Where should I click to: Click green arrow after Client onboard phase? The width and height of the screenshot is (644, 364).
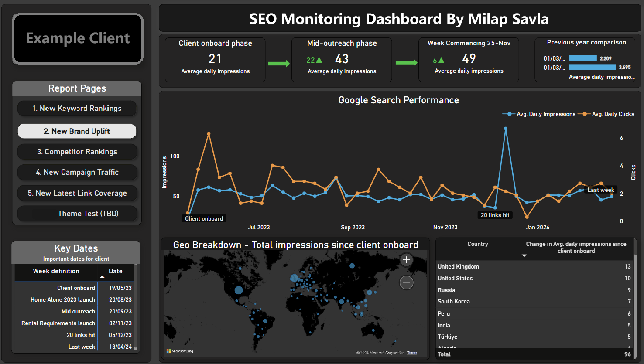point(278,64)
